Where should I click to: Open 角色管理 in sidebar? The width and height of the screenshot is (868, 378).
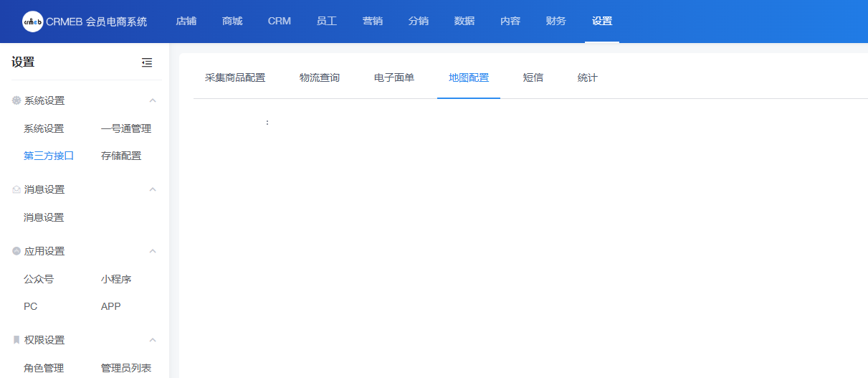coord(44,368)
